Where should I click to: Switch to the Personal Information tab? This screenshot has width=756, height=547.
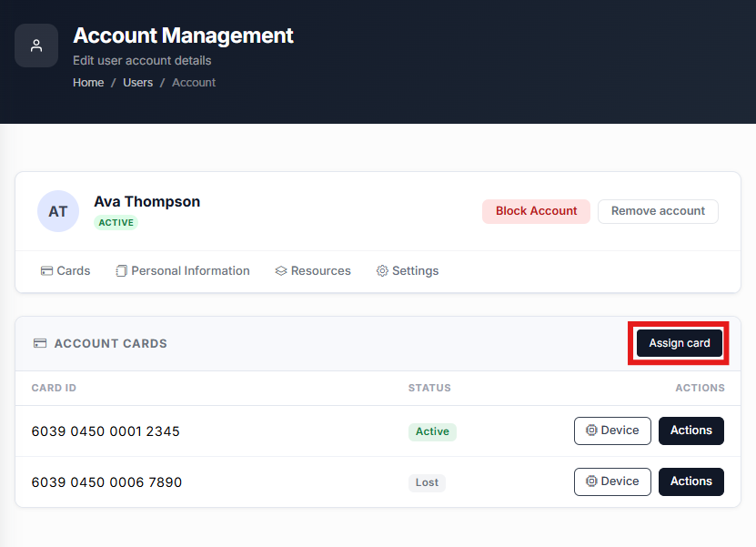[x=183, y=270]
